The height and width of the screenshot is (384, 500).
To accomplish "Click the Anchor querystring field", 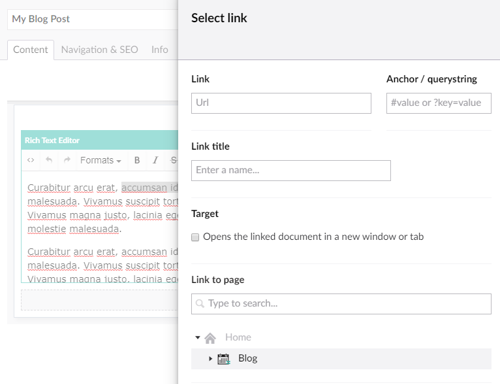I will (439, 103).
